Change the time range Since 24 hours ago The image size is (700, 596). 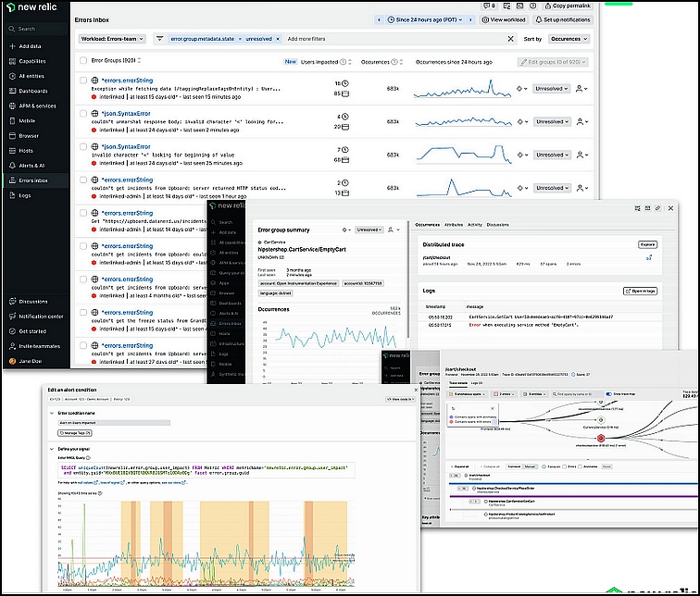(x=425, y=19)
